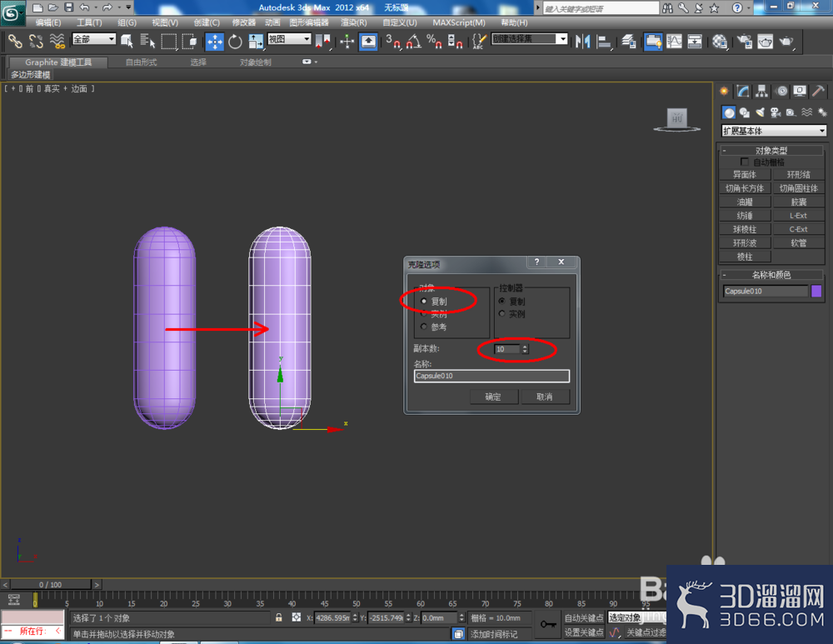Click the clone name field Capsule010

(491, 377)
